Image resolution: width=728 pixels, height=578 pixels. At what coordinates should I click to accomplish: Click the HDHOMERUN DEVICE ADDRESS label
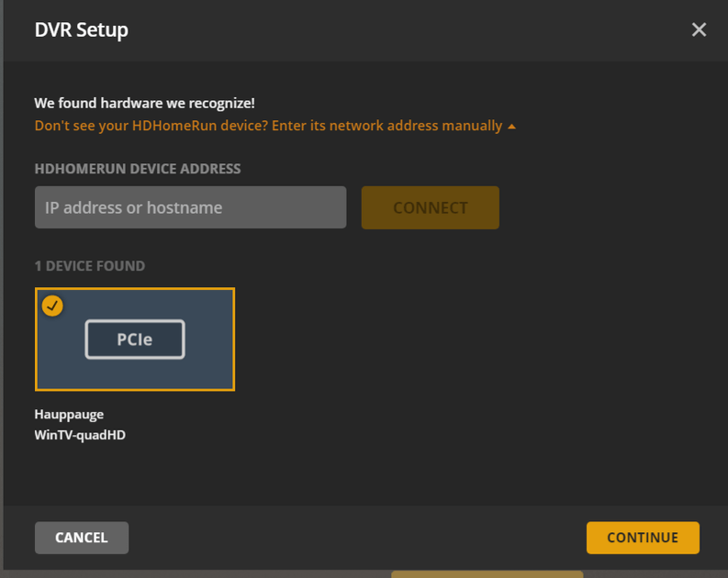tap(138, 169)
